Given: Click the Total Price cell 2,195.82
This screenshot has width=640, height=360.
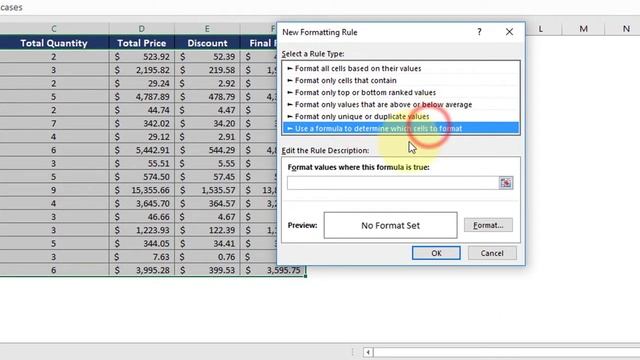Looking at the screenshot, I should pos(142,70).
